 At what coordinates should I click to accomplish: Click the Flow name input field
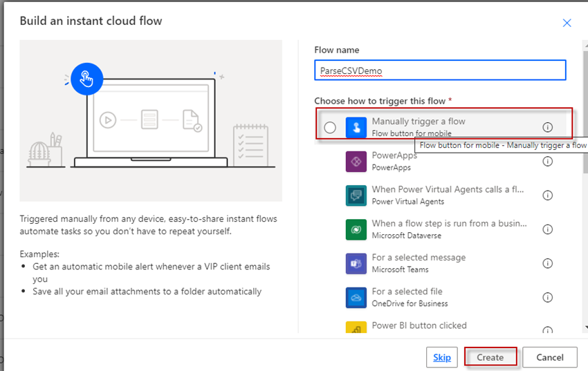click(x=440, y=70)
